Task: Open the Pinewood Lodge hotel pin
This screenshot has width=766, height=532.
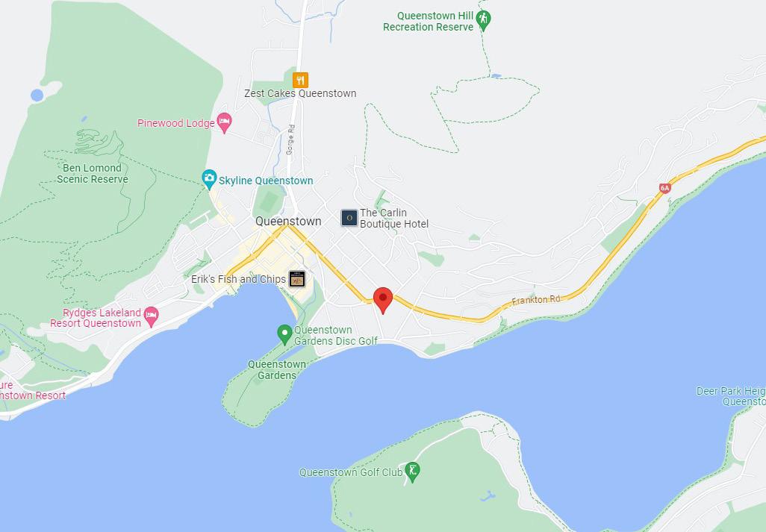Action: pyautogui.click(x=224, y=122)
